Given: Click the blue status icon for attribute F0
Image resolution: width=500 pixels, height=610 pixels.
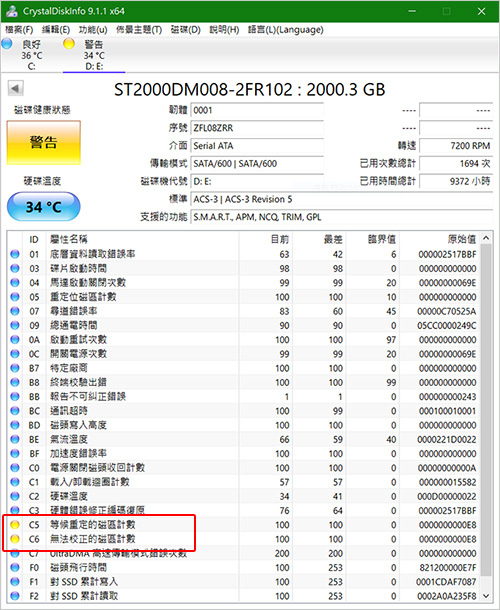Looking at the screenshot, I should [15, 568].
